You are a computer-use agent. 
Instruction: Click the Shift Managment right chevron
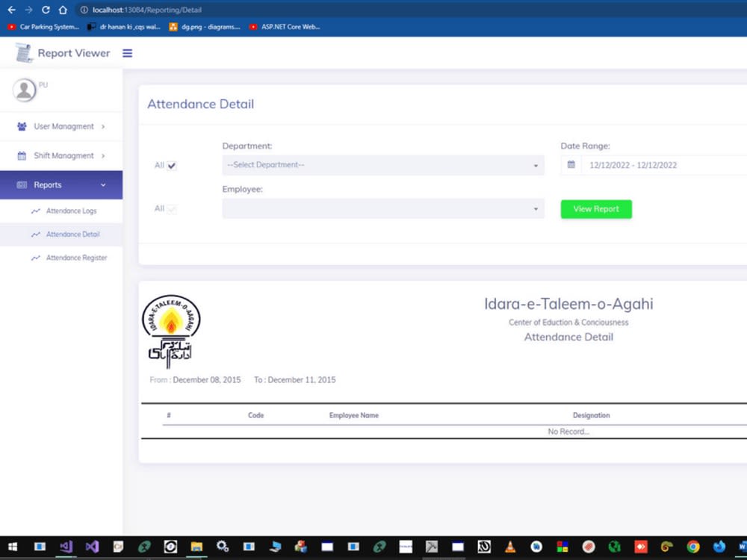[103, 156]
